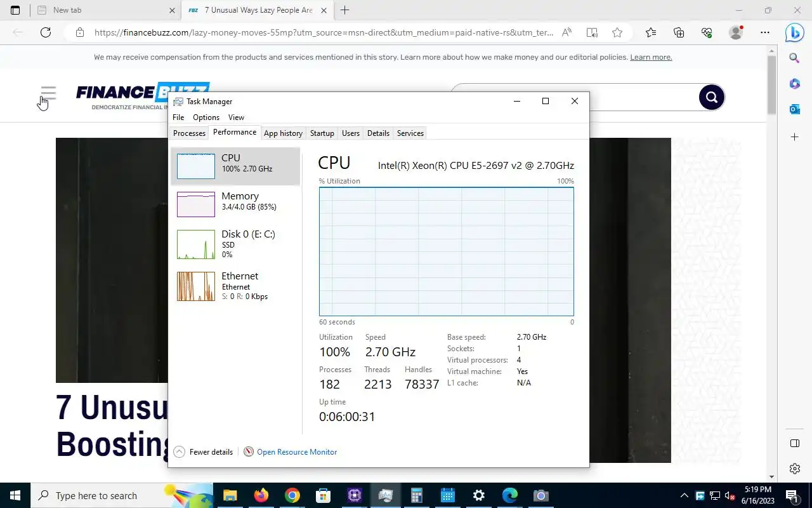Open Camera app from taskbar
The image size is (812, 508).
541,495
